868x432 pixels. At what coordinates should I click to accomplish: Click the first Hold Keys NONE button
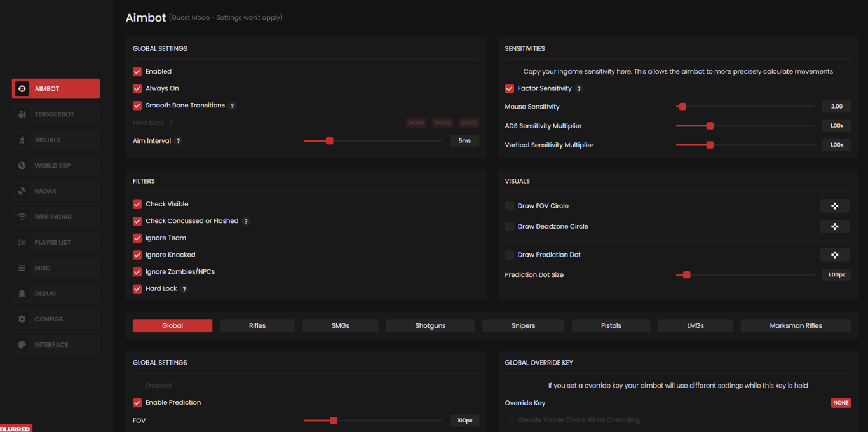pyautogui.click(x=417, y=123)
